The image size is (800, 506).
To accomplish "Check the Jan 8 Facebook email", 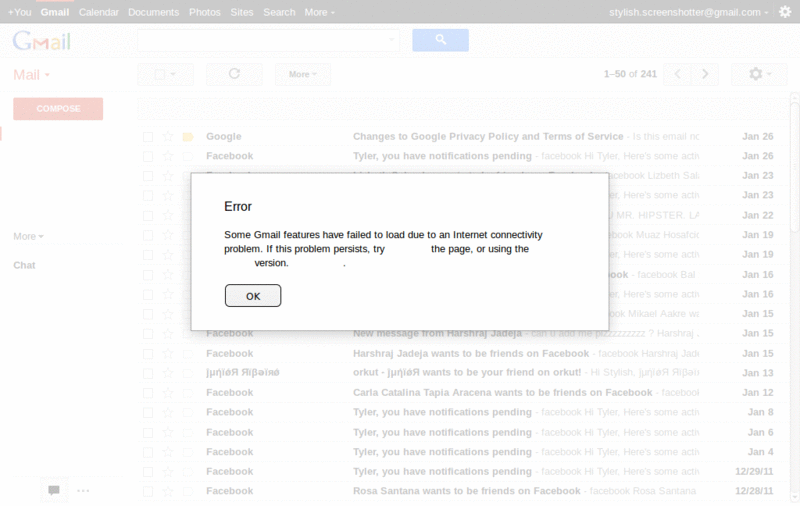I will click(148, 412).
